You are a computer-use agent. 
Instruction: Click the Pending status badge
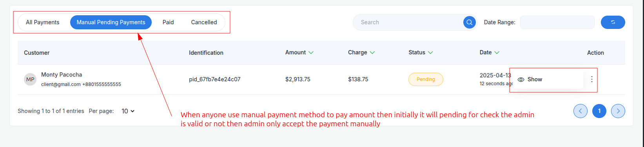tap(426, 79)
